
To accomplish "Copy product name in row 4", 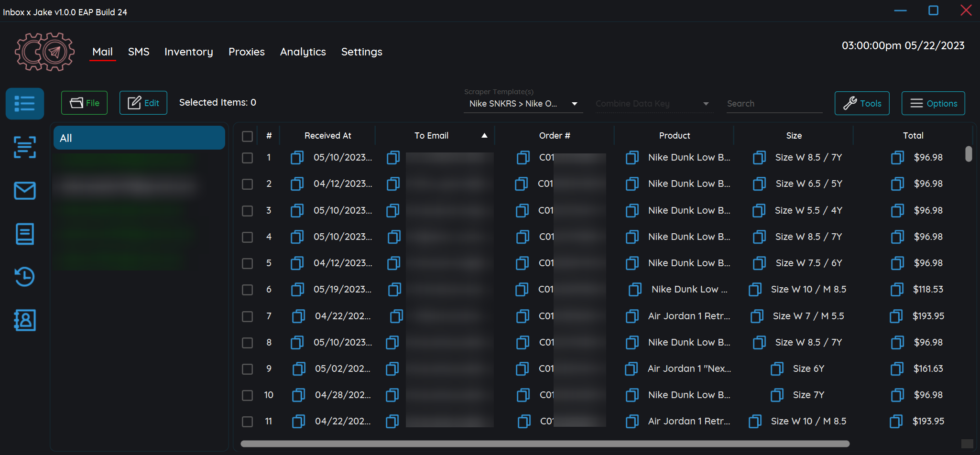I will point(632,237).
